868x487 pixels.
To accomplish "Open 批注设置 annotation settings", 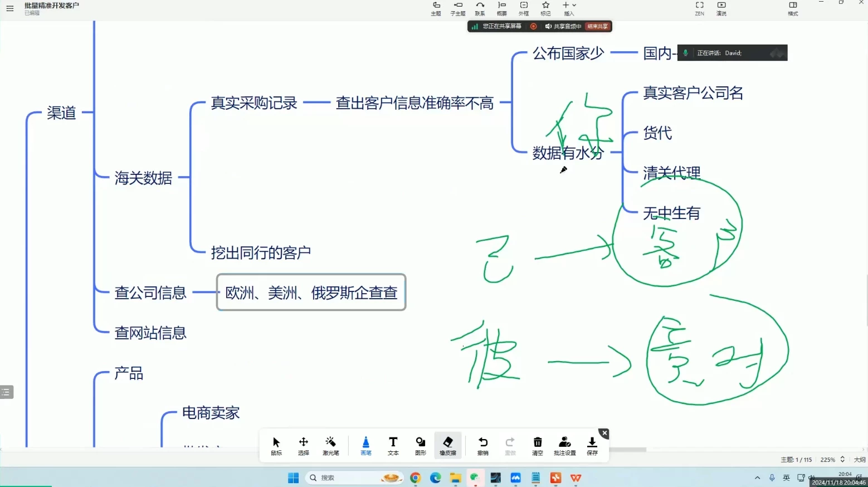I will click(x=564, y=445).
